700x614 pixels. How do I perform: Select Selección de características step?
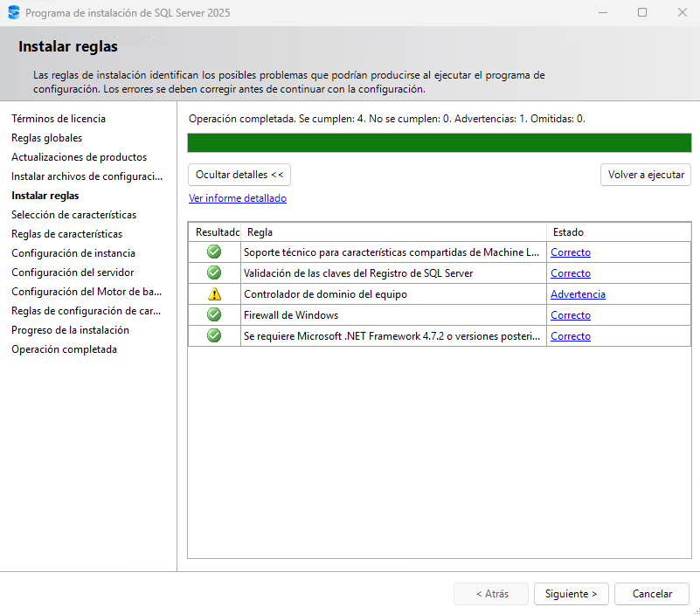click(x=73, y=215)
